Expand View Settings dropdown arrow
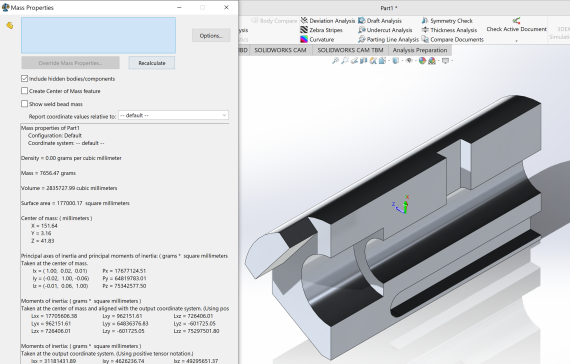The height and width of the screenshot is (364, 570). point(452,61)
